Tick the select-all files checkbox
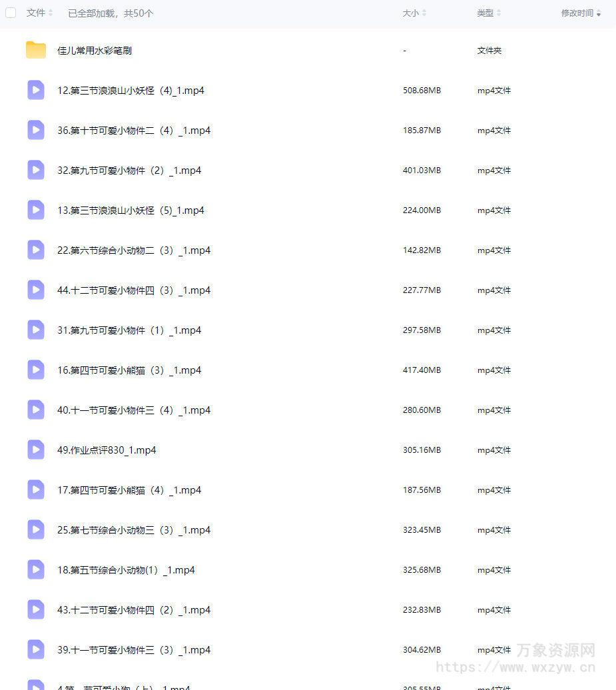 [x=11, y=13]
